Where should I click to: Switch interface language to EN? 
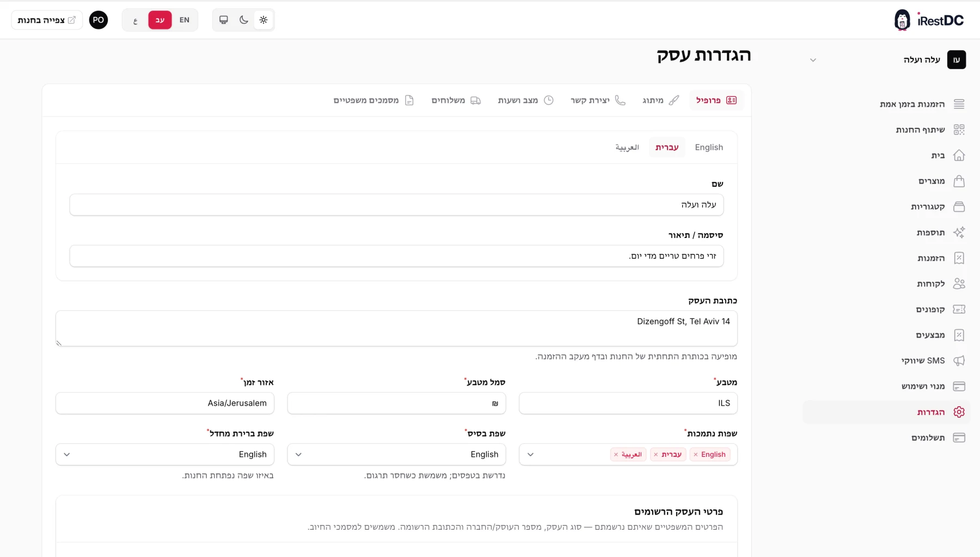[185, 20]
